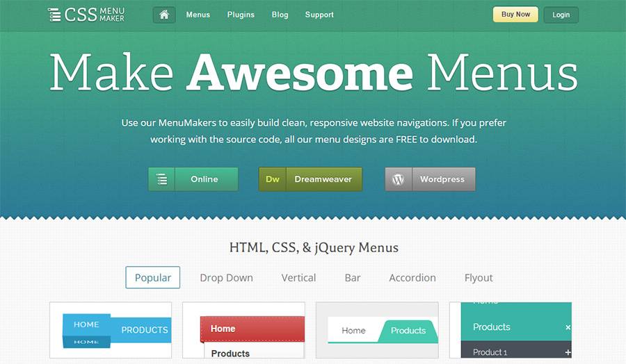Click the Dw Dreamweaver icon
The width and height of the screenshot is (626, 364).
[272, 179]
